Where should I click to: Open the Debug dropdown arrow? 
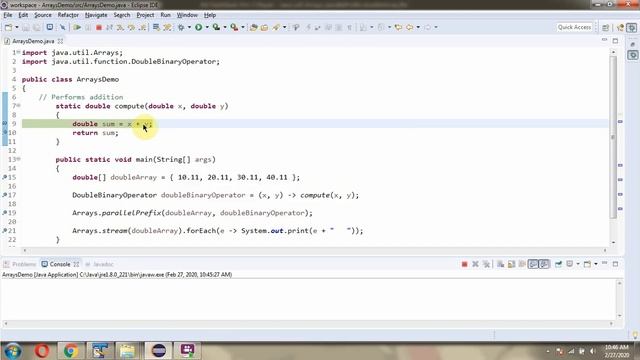(x=189, y=27)
